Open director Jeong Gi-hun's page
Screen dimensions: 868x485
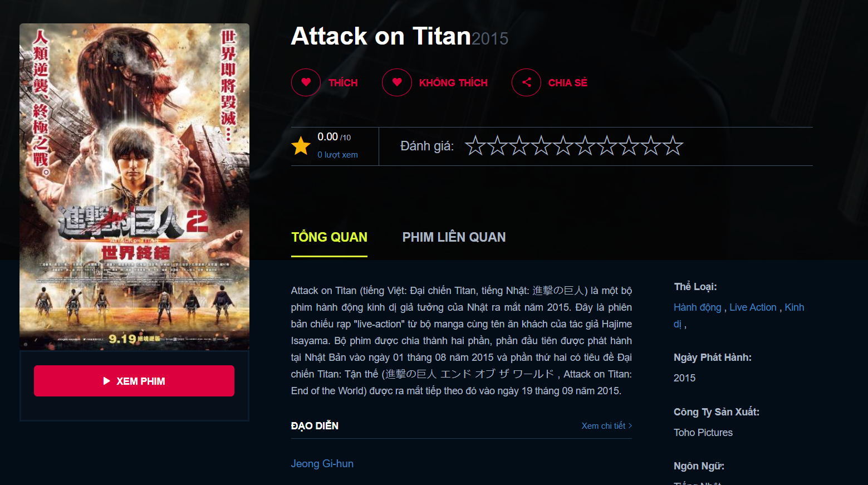click(322, 464)
